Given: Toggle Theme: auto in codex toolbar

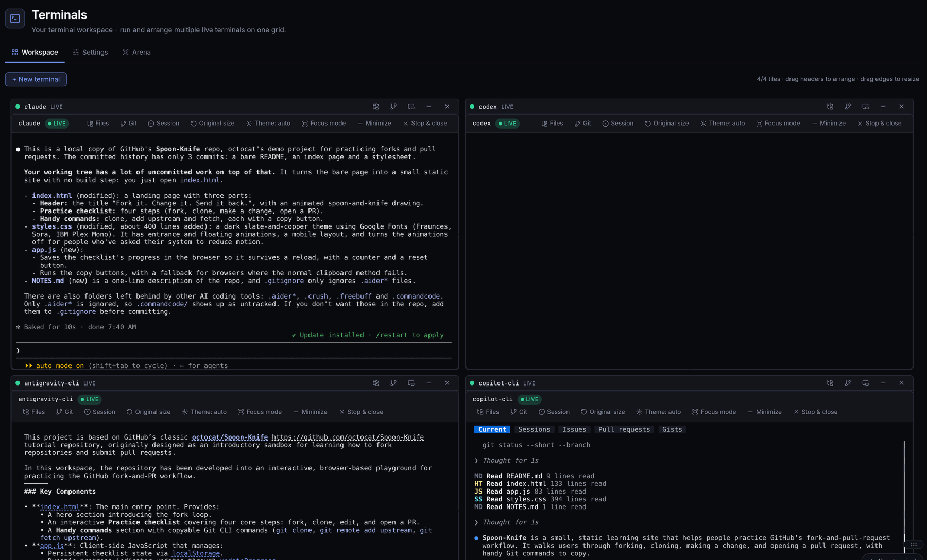Looking at the screenshot, I should (x=723, y=124).
